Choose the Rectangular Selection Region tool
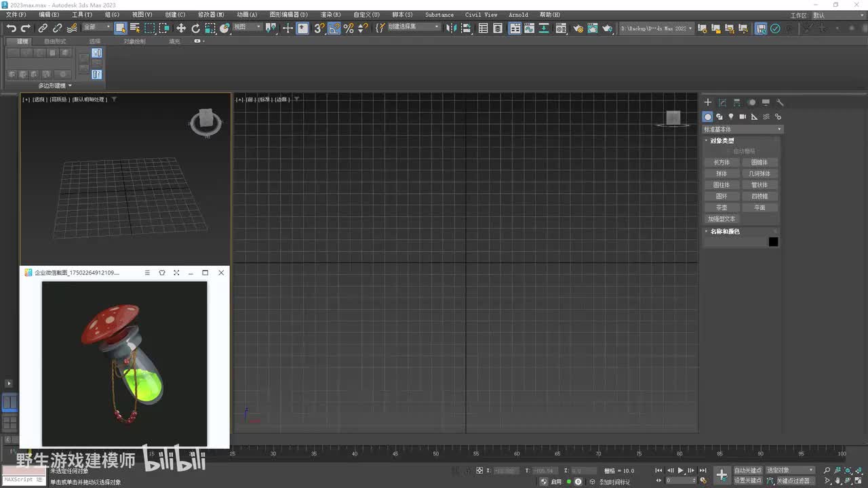Viewport: 868px width, 488px height. (150, 28)
